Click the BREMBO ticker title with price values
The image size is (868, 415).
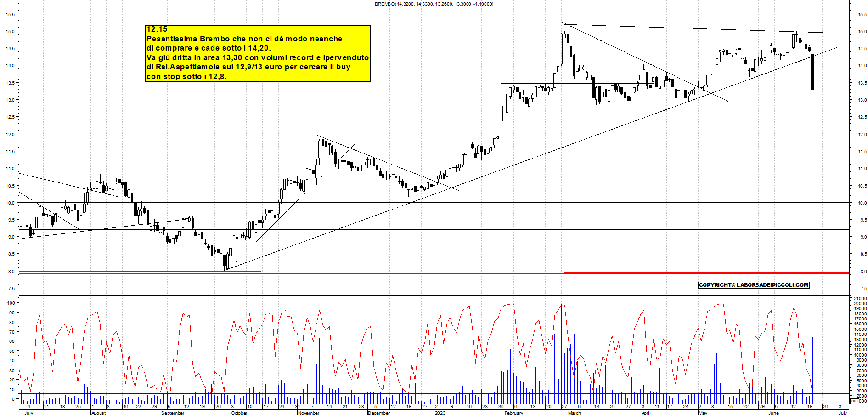[434, 4]
